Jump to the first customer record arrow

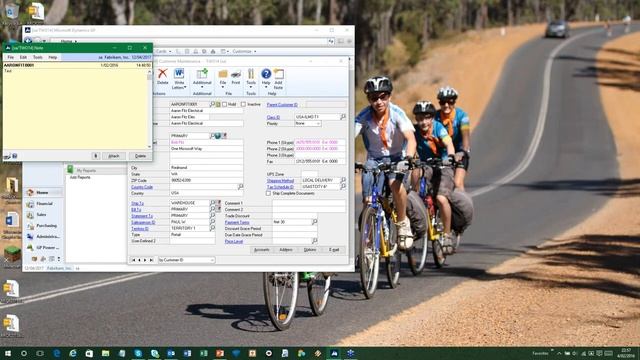tap(133, 260)
